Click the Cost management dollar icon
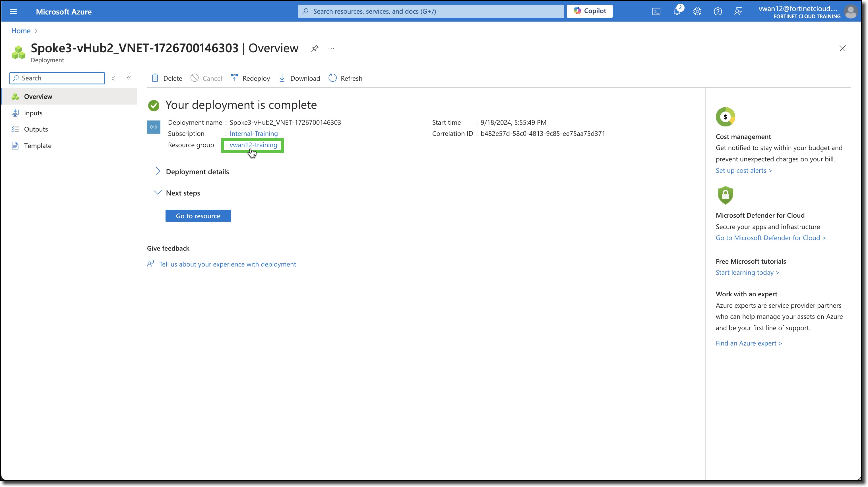 [725, 117]
